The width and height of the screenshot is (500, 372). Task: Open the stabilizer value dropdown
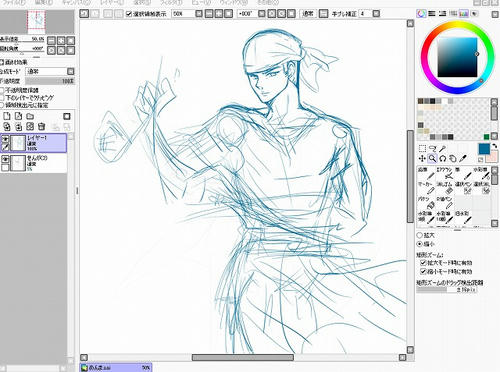point(376,14)
